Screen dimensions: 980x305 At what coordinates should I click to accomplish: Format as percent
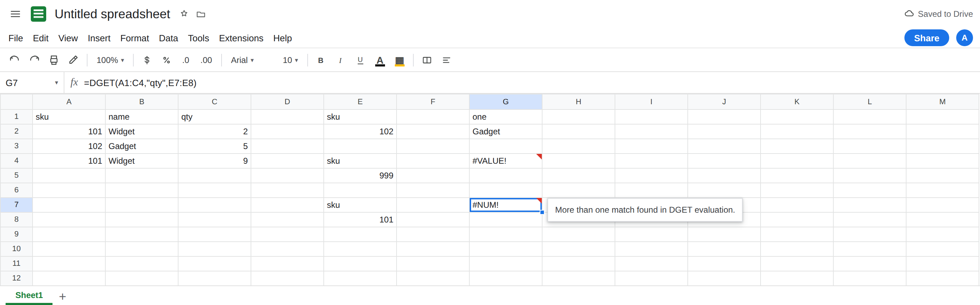166,60
